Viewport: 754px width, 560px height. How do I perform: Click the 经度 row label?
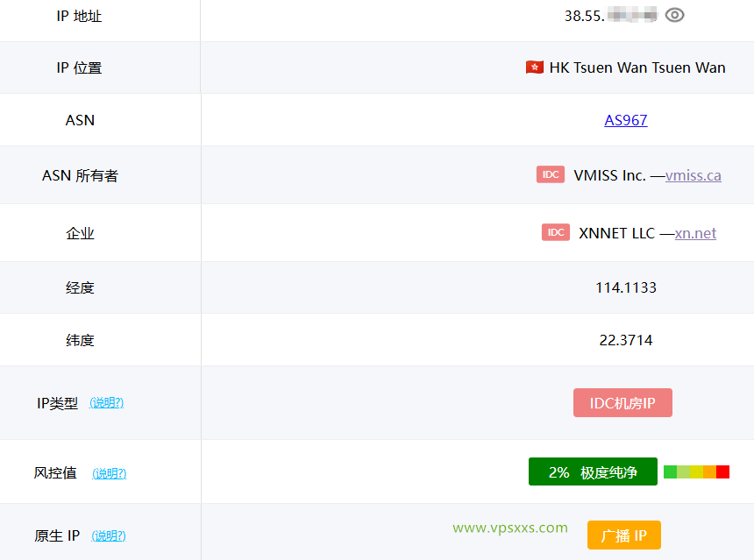point(80,287)
